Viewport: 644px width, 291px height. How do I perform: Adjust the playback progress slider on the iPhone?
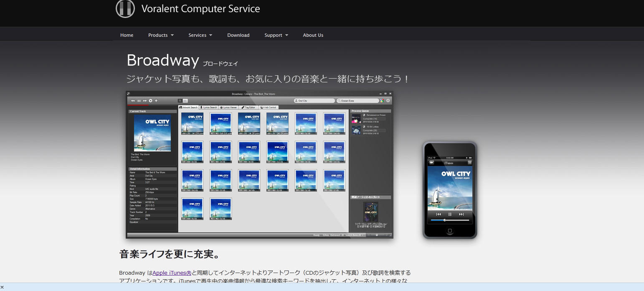pos(450,220)
